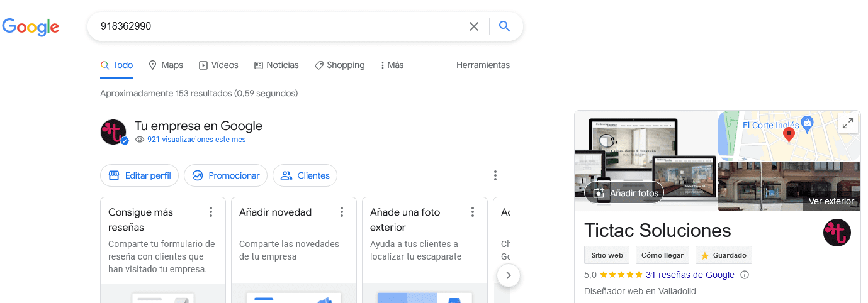The height and width of the screenshot is (303, 868).
Task: Click the Añade una foto exterior card title
Action: [405, 219]
